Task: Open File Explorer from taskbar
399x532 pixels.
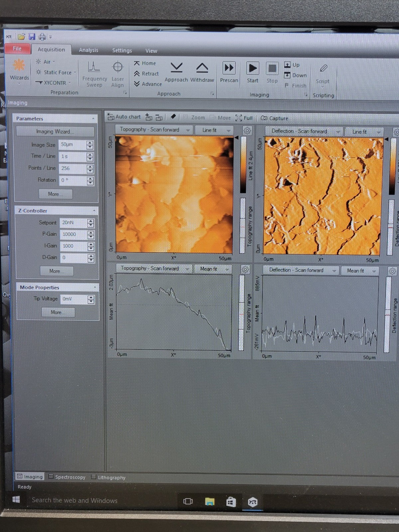Action: (x=209, y=501)
